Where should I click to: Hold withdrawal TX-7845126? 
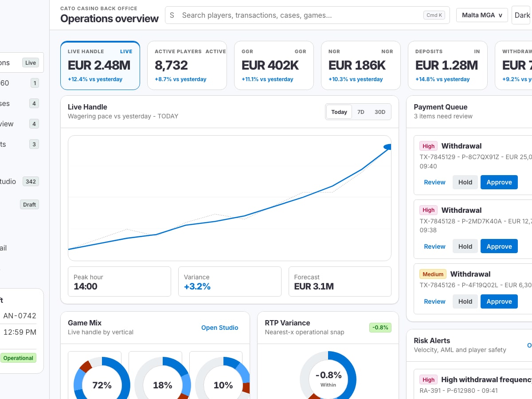465,301
